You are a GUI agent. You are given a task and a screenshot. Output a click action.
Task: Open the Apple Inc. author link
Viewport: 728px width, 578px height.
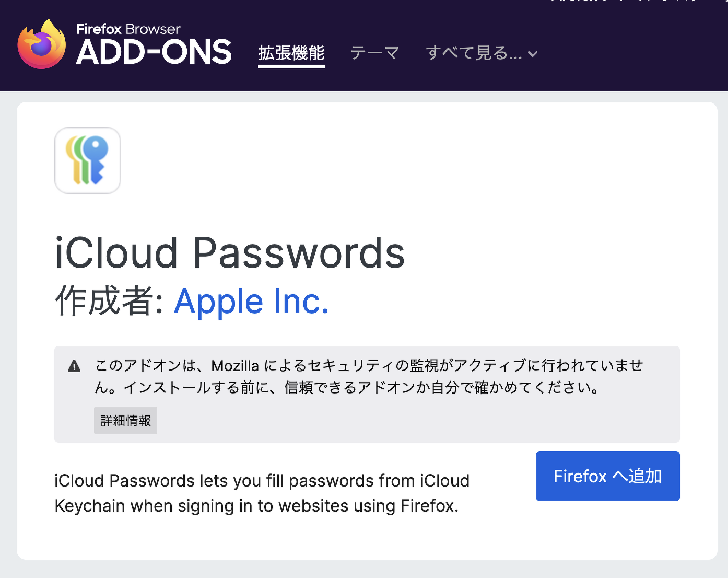pos(251,302)
